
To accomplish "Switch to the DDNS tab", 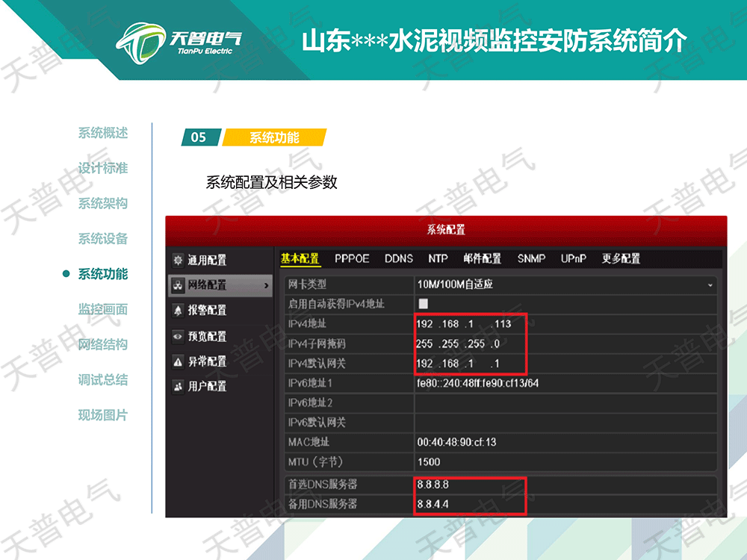I will click(399, 258).
